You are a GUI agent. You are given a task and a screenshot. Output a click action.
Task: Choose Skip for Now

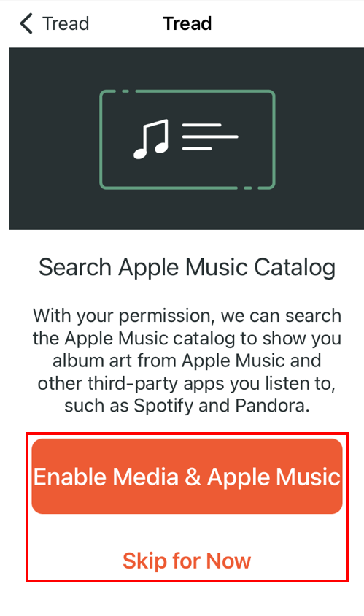click(187, 561)
